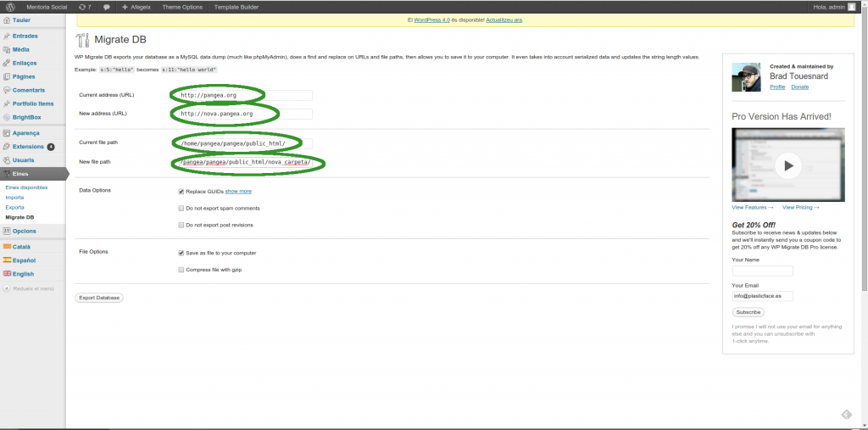Open the WordPress logo menu
868x430 pixels.
coord(10,7)
